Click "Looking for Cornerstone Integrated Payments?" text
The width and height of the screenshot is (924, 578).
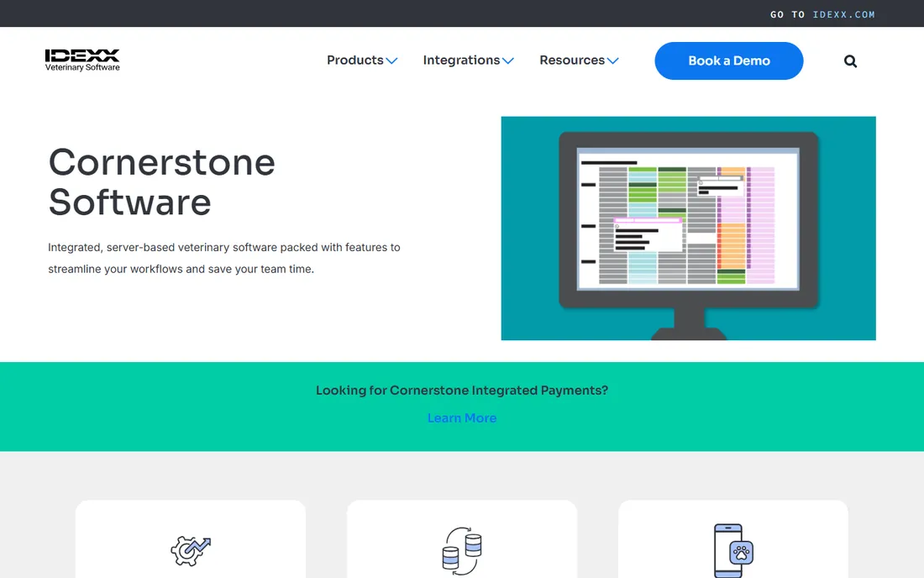coord(462,390)
